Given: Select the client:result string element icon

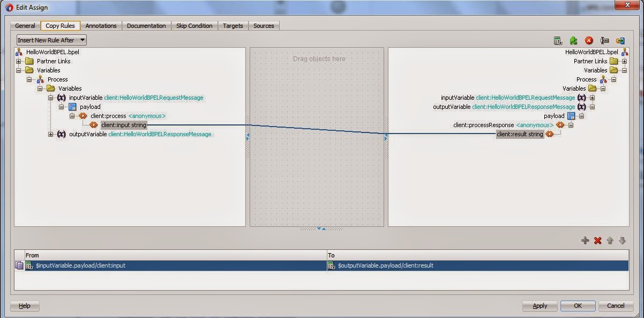Looking at the screenshot, I should click(x=549, y=134).
